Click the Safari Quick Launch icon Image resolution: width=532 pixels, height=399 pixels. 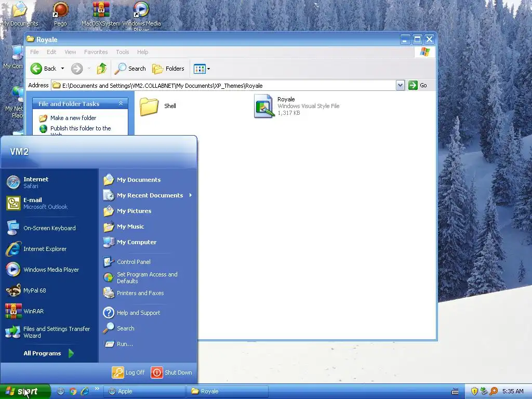61,391
